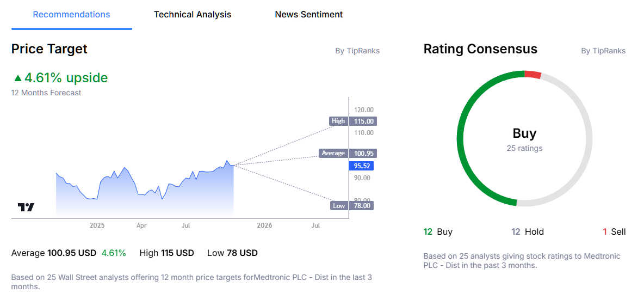Image resolution: width=644 pixels, height=299 pixels.
Task: Click the current price 95.52 marker
Action: point(363,166)
